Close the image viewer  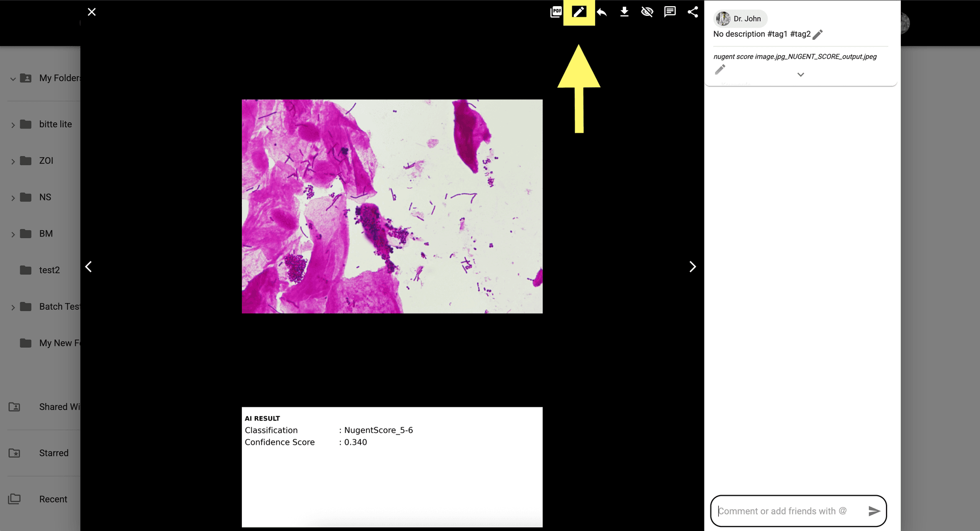point(92,12)
